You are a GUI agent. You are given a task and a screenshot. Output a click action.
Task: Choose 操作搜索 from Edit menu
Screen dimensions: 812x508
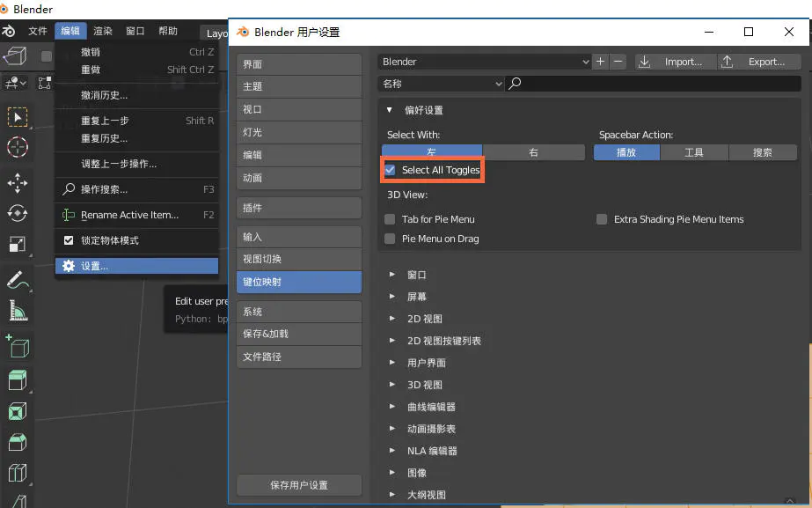pos(136,189)
